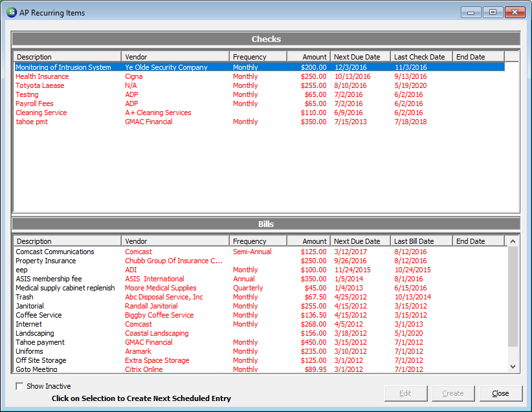The height and width of the screenshot is (412, 532).
Task: Click the $136.50 amount cell
Action: pos(313,315)
